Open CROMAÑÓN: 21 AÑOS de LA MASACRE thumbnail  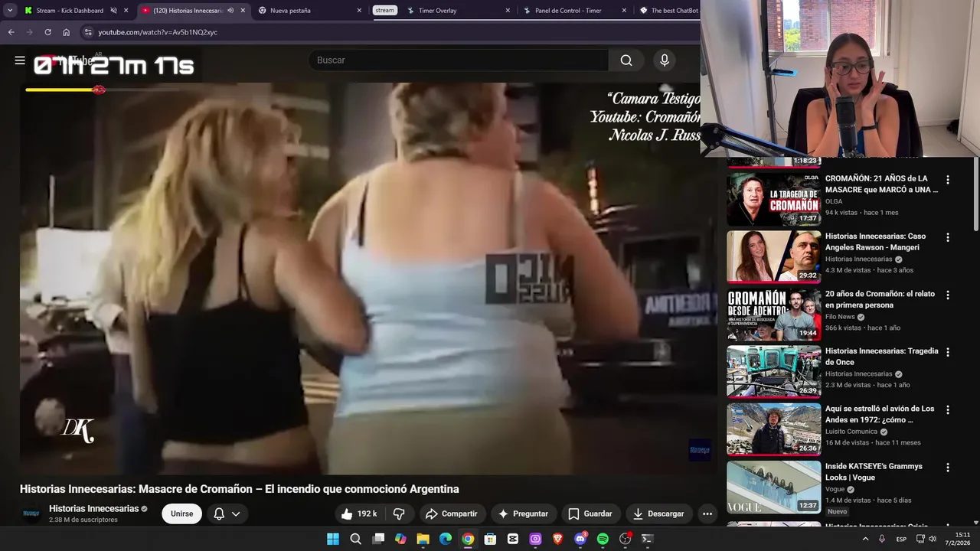(773, 198)
